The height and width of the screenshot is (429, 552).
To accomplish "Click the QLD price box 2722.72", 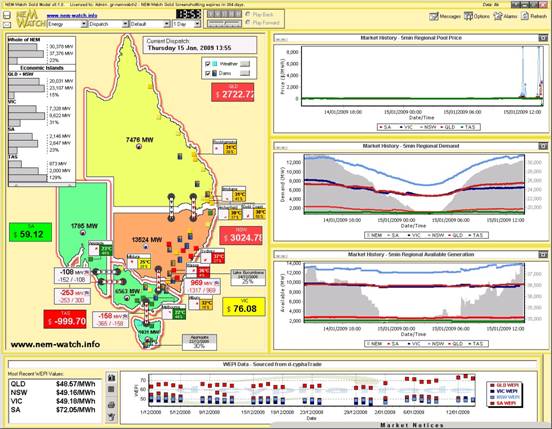I will (232, 93).
